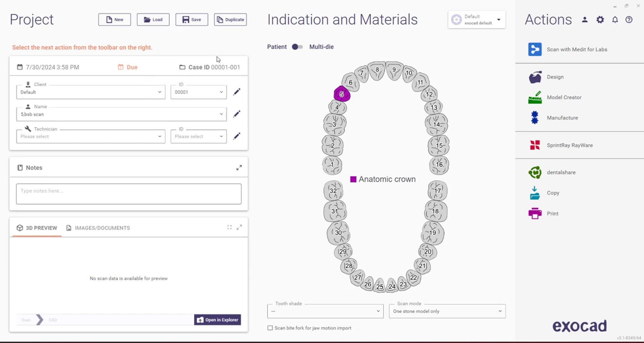Toggle Patient / Multi-die switch
The height and width of the screenshot is (343, 644).
coord(297,47)
